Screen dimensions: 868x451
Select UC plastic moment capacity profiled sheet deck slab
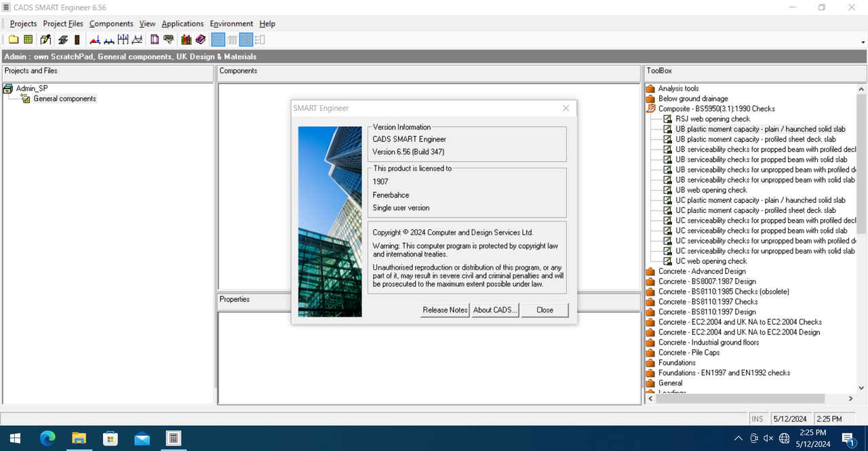(755, 210)
